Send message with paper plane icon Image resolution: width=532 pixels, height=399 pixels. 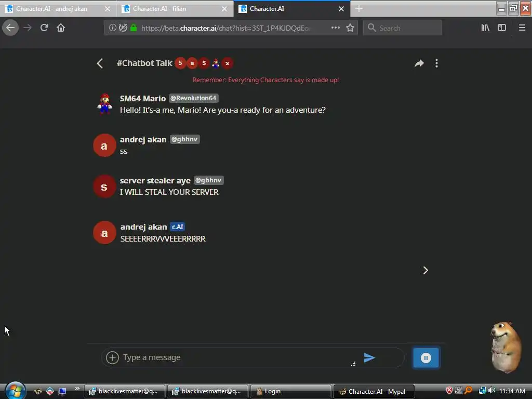pyautogui.click(x=369, y=357)
